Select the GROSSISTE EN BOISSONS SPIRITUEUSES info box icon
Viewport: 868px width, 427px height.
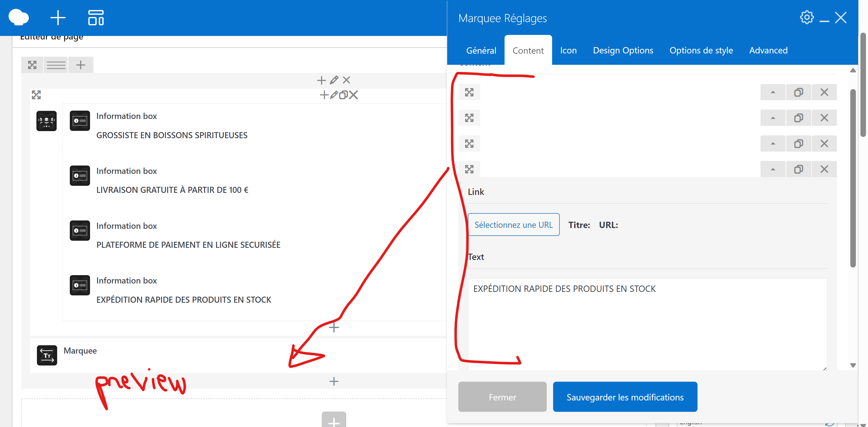click(x=80, y=121)
